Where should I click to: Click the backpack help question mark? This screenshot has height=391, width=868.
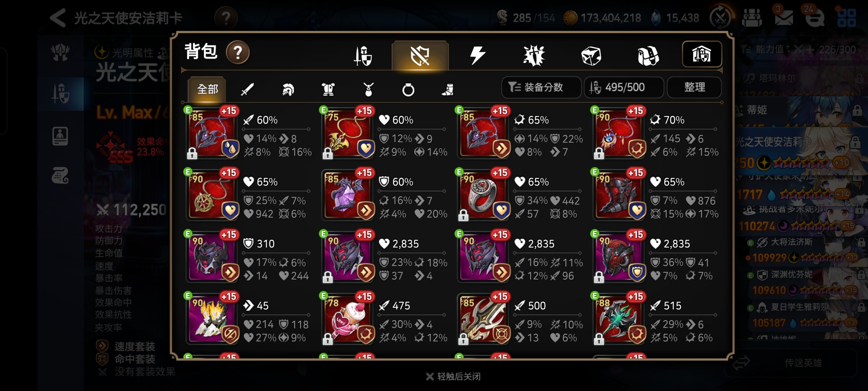point(238,52)
